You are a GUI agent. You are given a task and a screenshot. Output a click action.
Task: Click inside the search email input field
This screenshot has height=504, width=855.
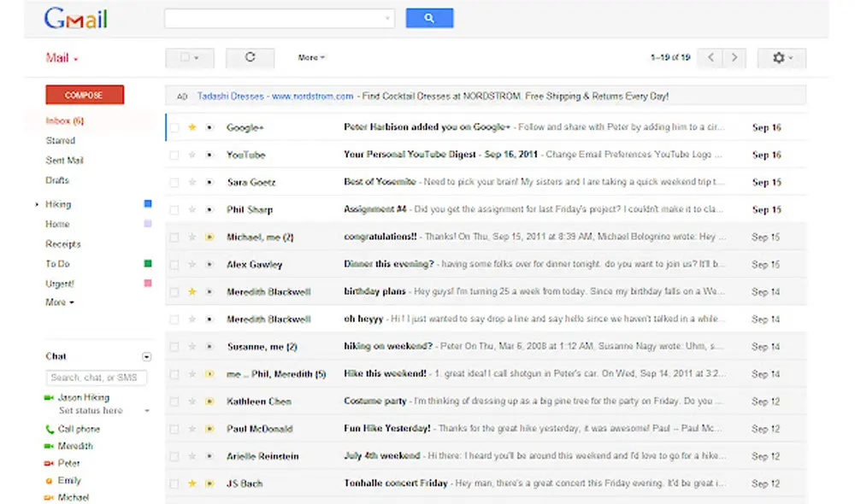[274, 18]
